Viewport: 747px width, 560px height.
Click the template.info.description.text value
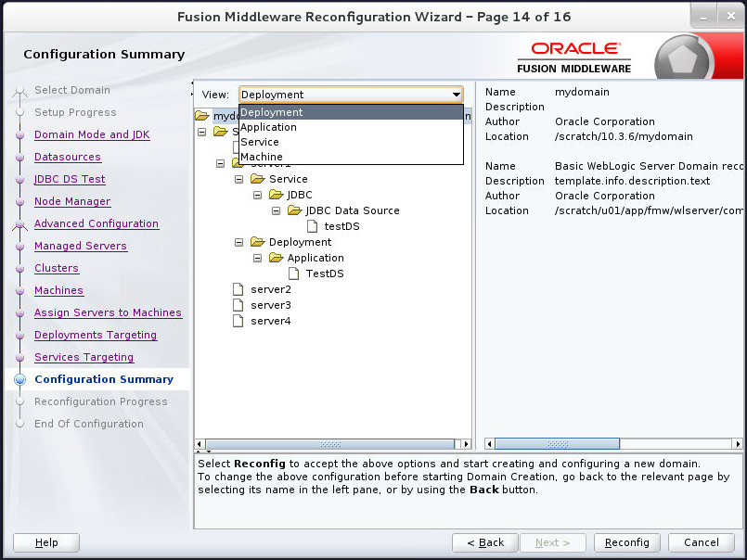coord(632,181)
